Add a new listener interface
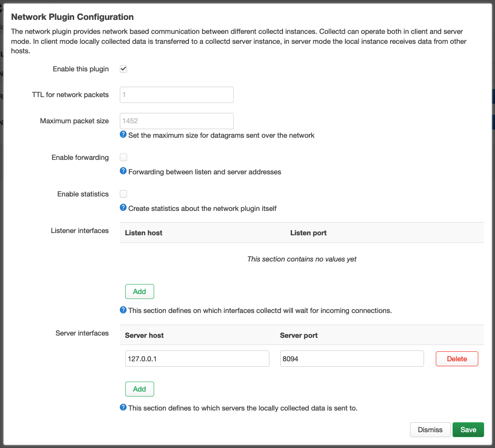This screenshot has height=448, width=495. 139,292
